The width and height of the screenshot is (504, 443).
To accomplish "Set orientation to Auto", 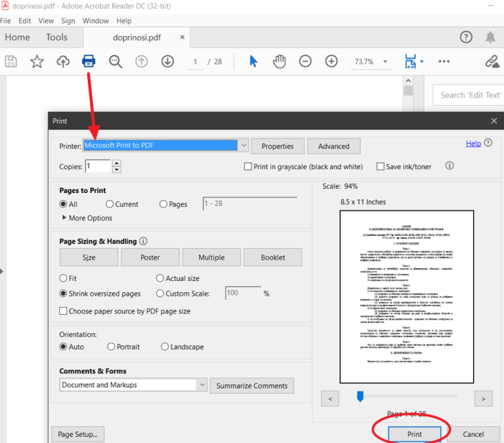I will pyautogui.click(x=63, y=347).
